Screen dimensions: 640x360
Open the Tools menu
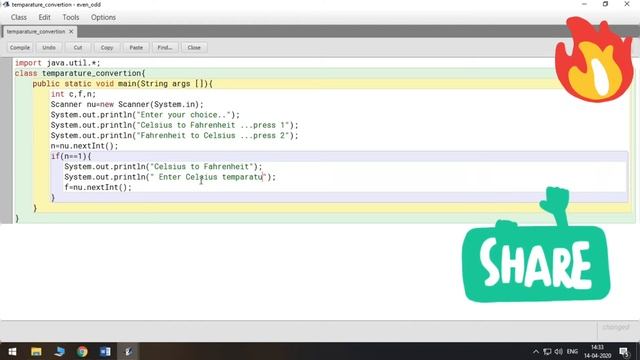(x=71, y=17)
